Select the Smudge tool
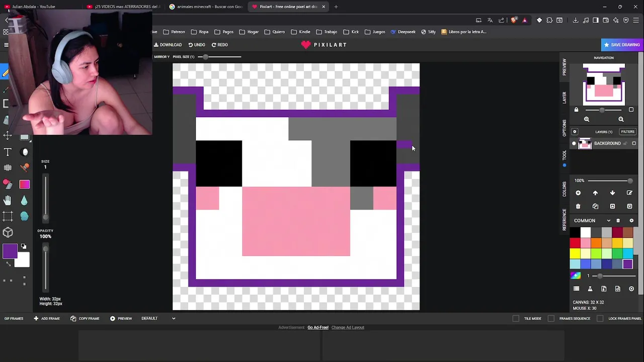The image size is (644, 362). pyautogui.click(x=24, y=216)
